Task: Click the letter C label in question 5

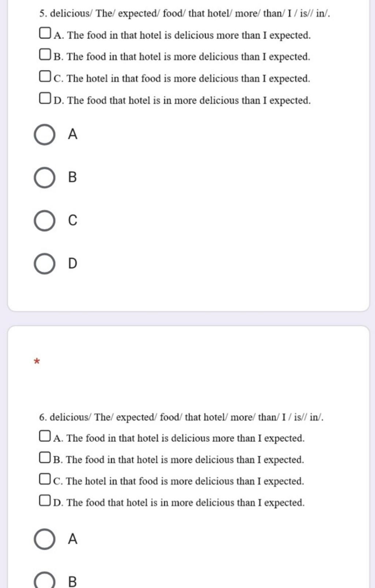Action: (x=73, y=220)
